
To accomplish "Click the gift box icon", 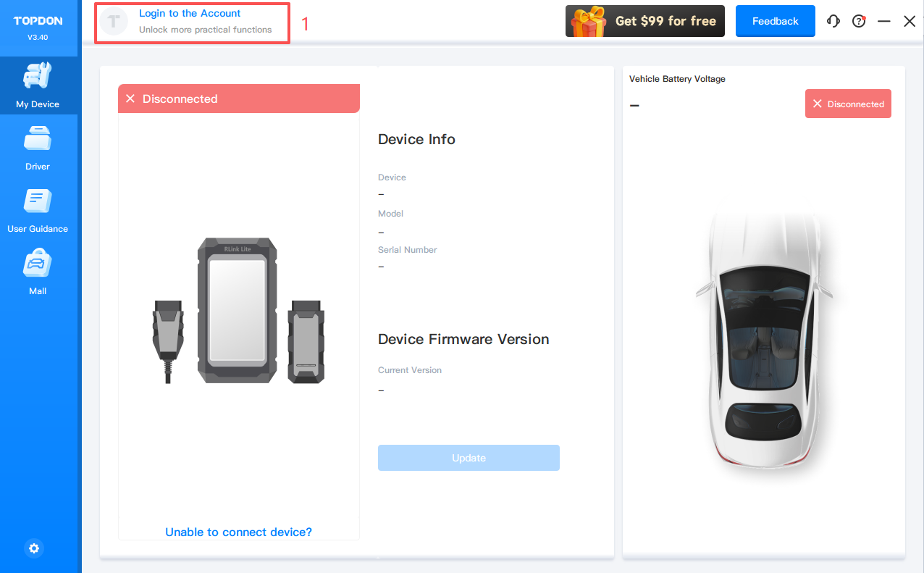I will 588,22.
